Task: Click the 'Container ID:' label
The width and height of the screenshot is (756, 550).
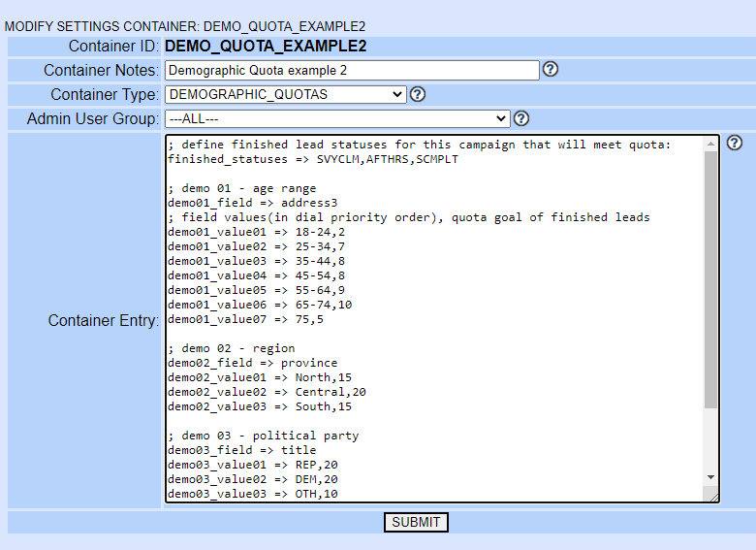Action: point(113,47)
